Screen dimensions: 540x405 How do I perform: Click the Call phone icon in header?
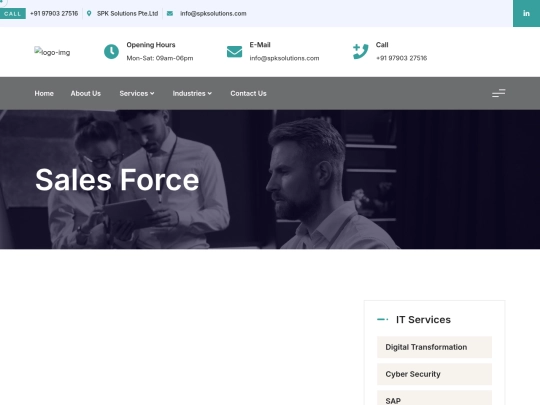(361, 52)
